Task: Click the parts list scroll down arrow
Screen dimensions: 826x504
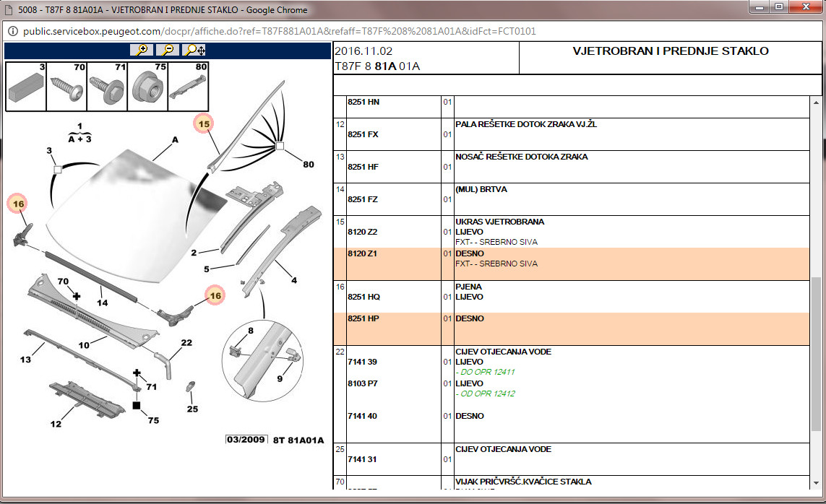Action: (816, 483)
